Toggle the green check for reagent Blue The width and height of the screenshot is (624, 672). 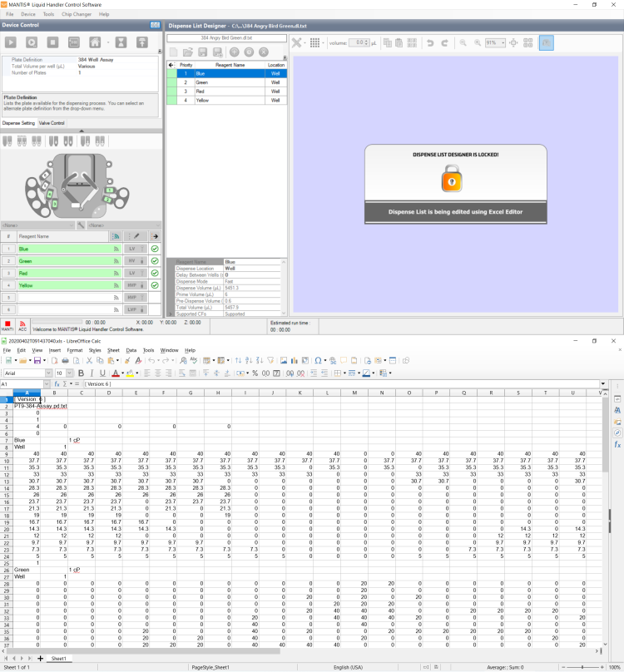click(x=155, y=249)
